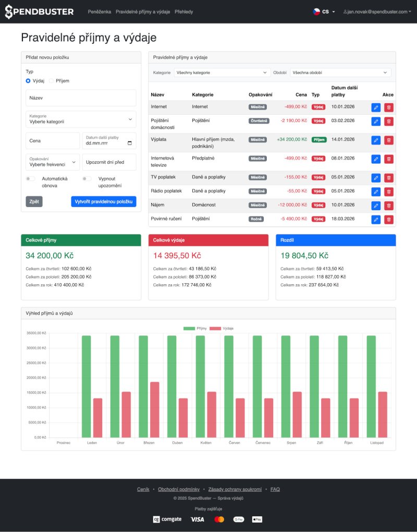
Task: Click the Apple Pay icon
Action: [x=256, y=519]
